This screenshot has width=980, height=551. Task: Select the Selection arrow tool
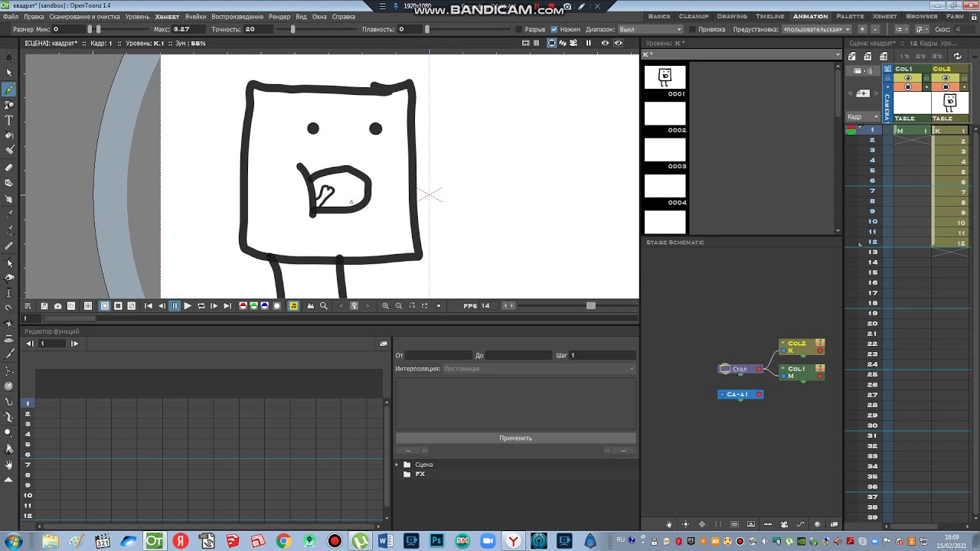click(9, 73)
